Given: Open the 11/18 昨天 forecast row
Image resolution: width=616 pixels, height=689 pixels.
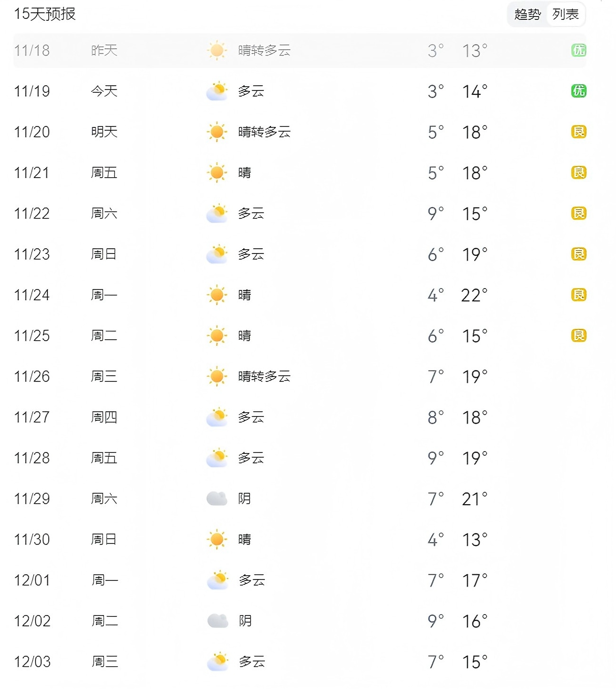Looking at the screenshot, I should pos(299,51).
